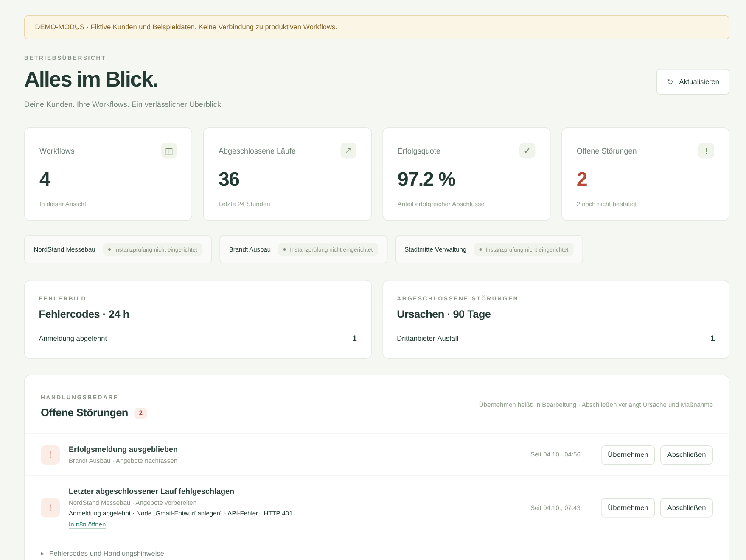
Task: Click 'Brandt Ausbau · Angebote nachfassen' subtitle
Action: tap(123, 461)
